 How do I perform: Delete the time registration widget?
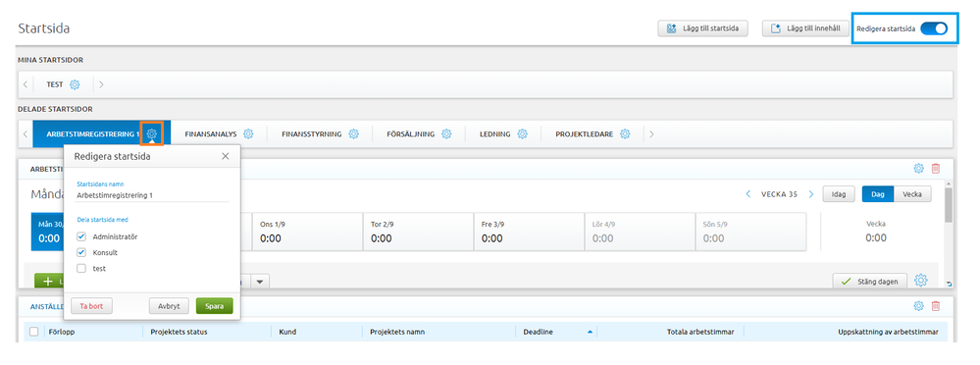[x=936, y=168]
